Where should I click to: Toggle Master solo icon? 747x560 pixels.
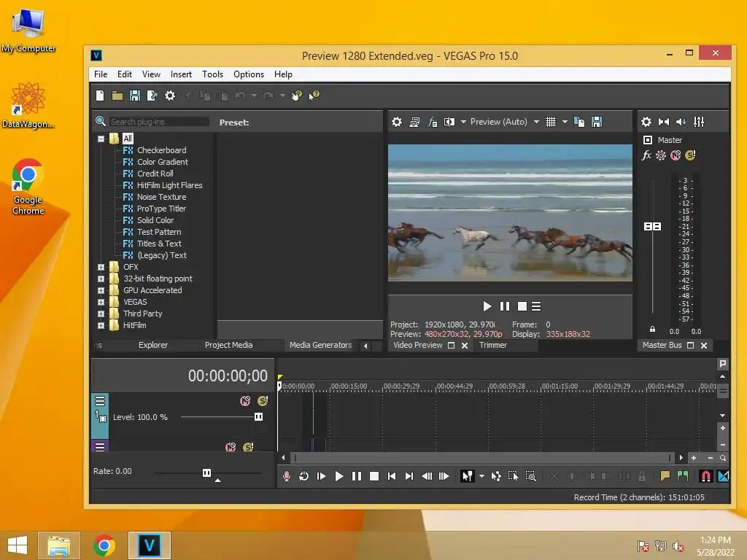[x=690, y=155]
